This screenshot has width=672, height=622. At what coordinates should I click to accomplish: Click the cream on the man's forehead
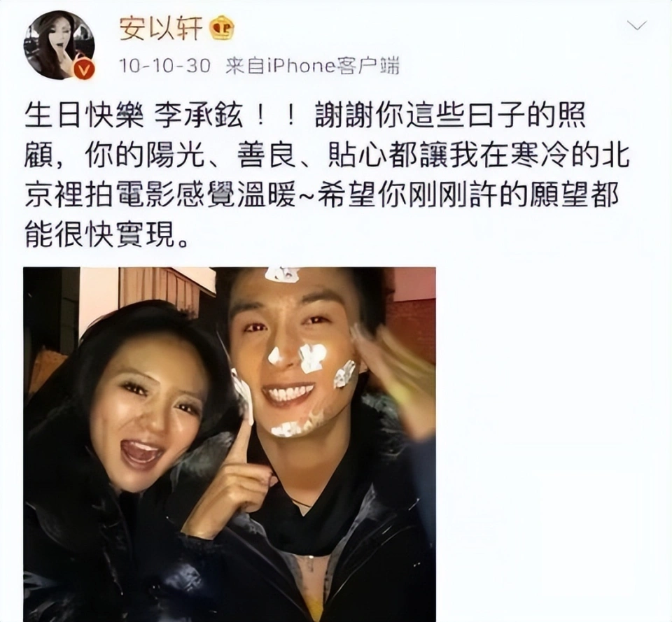[x=281, y=274]
